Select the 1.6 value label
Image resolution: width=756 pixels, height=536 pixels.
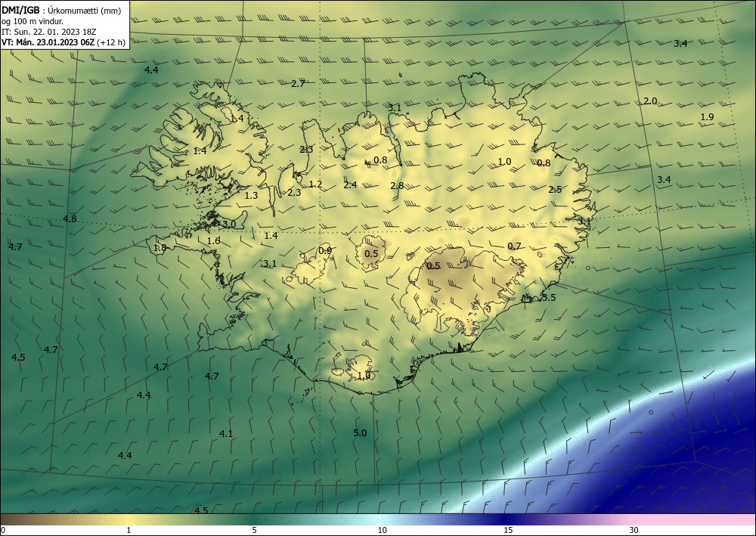213,241
